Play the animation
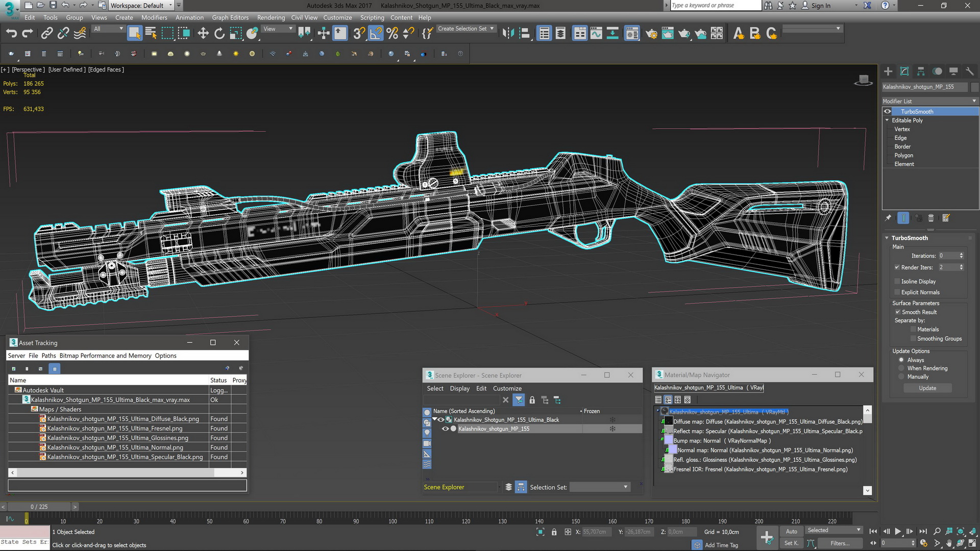The image size is (980, 551). click(x=898, y=532)
